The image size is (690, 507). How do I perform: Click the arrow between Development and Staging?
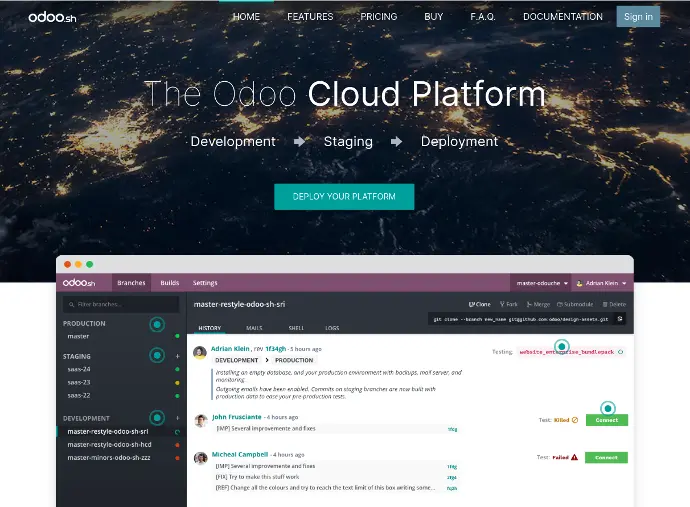(300, 142)
